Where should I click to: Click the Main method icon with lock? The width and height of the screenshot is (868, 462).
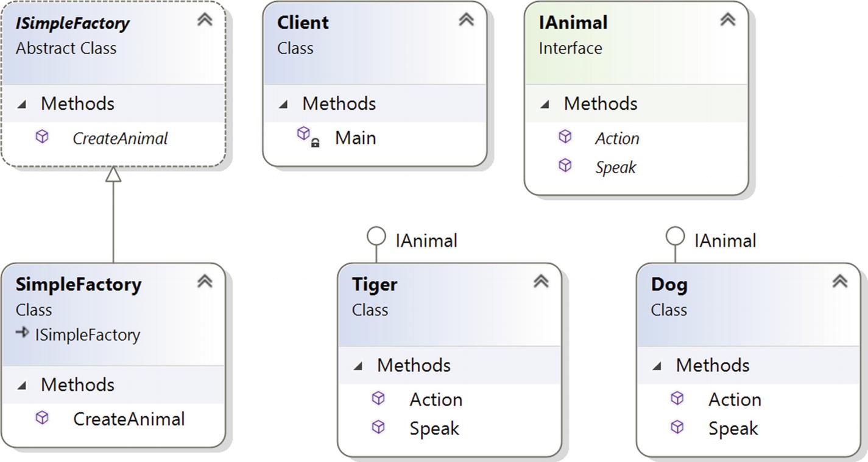tap(308, 137)
